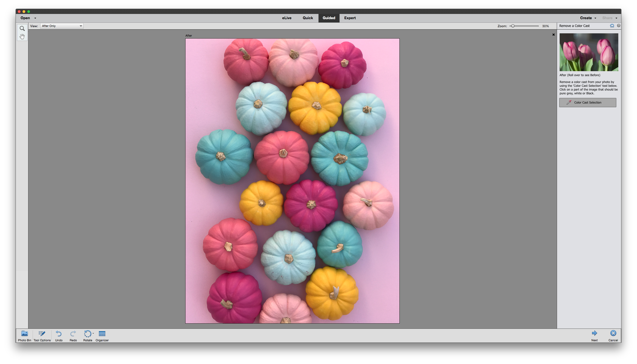Click the macOS red close button
Screen dimensions: 637x364
(x=19, y=12)
